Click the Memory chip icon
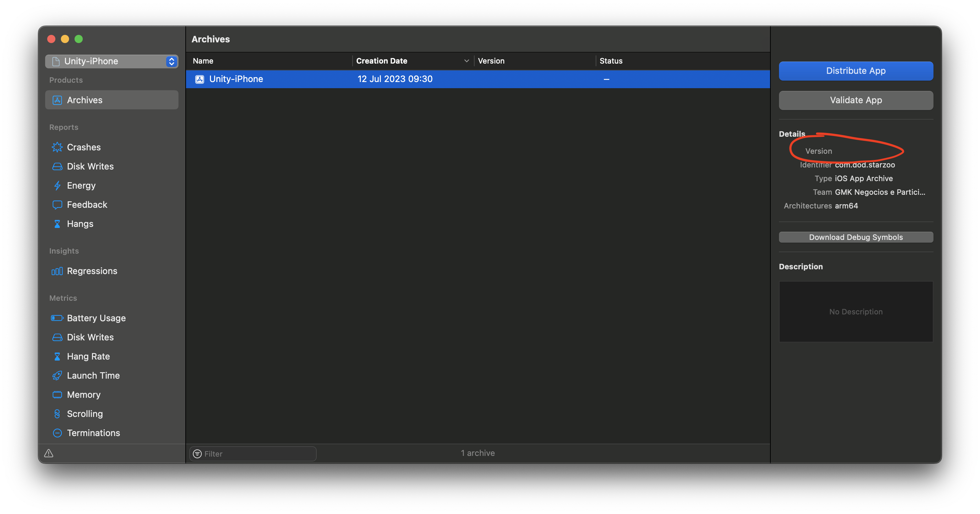The image size is (980, 514). [x=57, y=395]
